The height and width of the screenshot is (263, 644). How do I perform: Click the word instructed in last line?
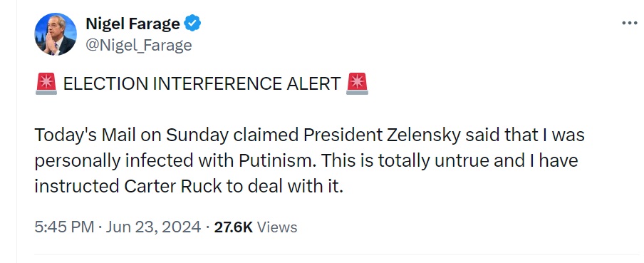click(x=77, y=187)
